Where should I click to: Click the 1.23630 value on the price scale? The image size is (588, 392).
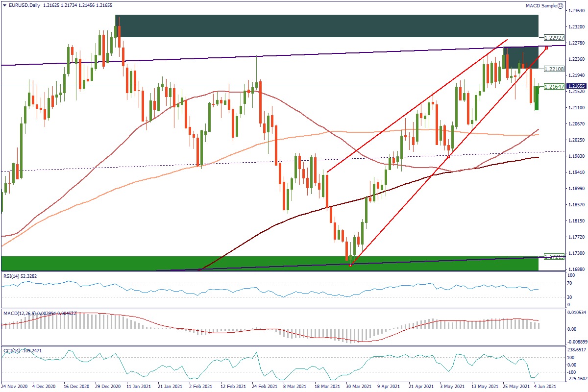pos(575,10)
